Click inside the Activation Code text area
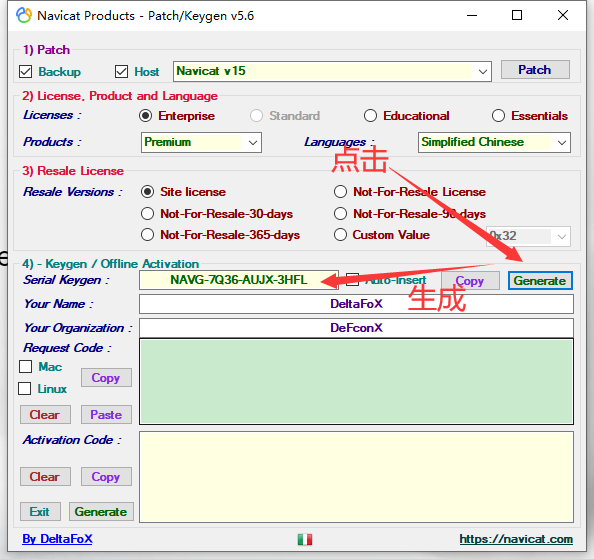This screenshot has height=559, width=594. tap(356, 477)
